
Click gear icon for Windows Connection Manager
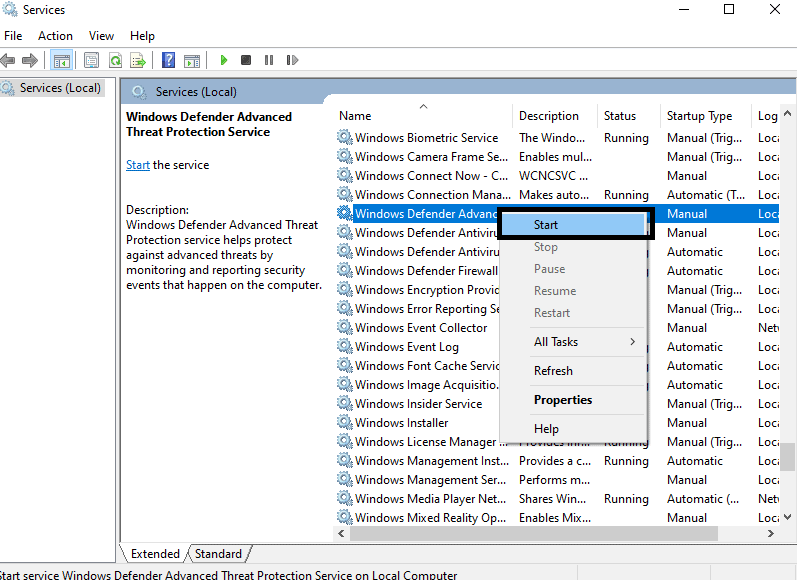click(x=345, y=194)
